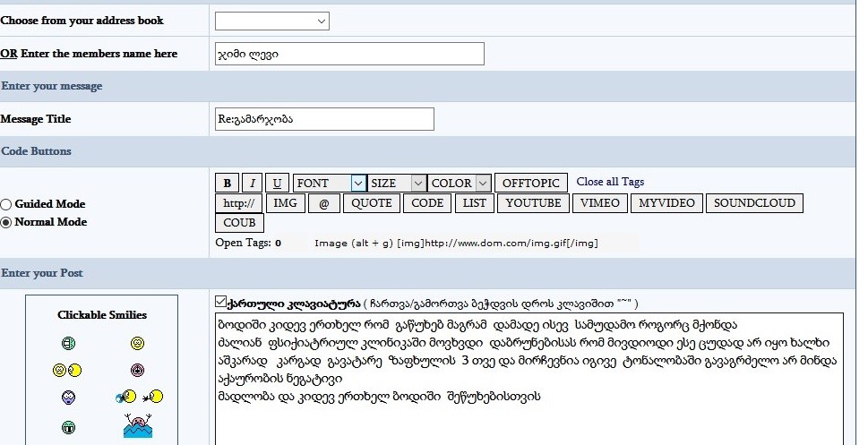Insert the pink round smiley

click(x=137, y=370)
